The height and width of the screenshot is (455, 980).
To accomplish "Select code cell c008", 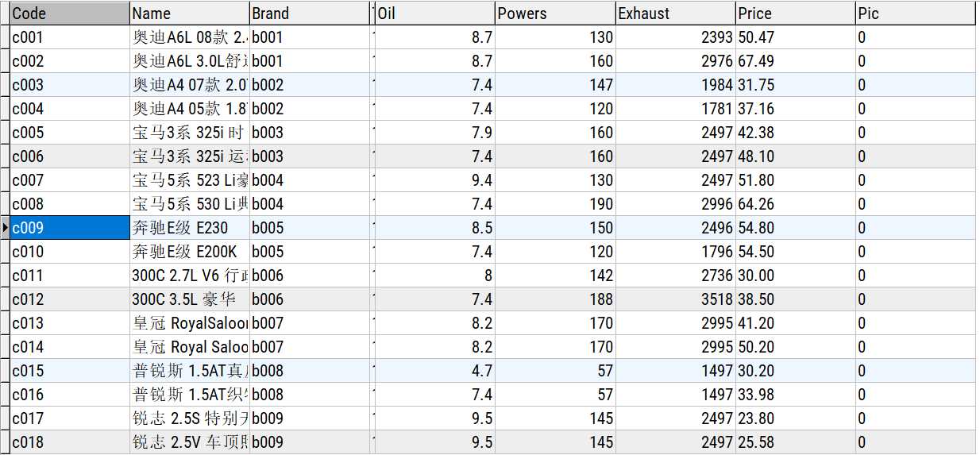I will click(70, 204).
